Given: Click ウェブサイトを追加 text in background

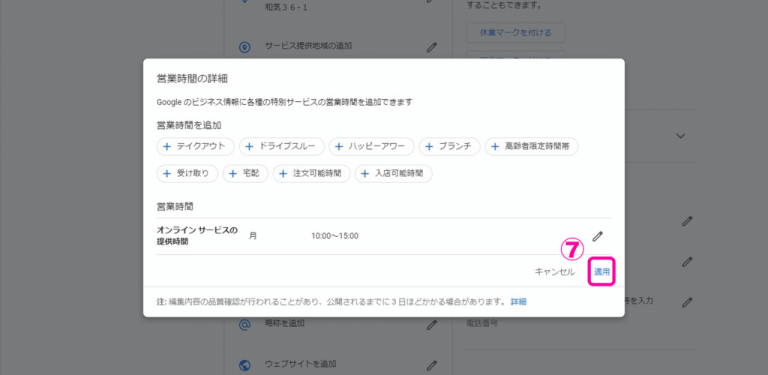Looking at the screenshot, I should 300,364.
